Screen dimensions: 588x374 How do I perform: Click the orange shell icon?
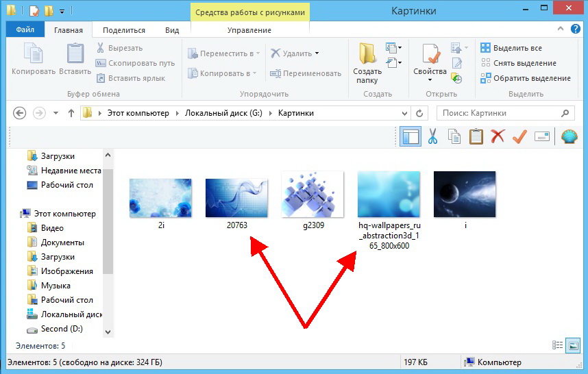(x=569, y=136)
